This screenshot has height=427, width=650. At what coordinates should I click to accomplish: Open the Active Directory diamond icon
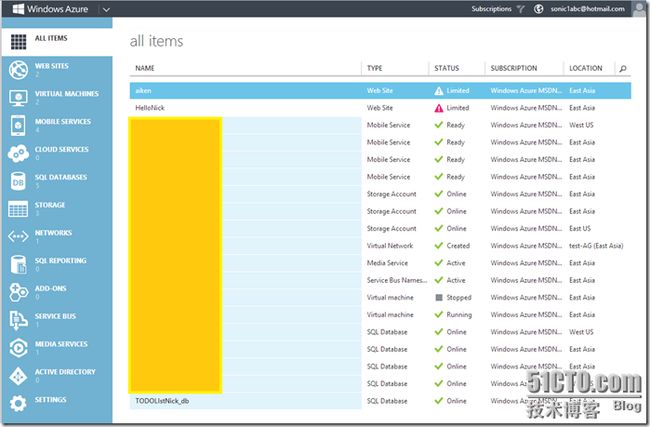point(18,376)
